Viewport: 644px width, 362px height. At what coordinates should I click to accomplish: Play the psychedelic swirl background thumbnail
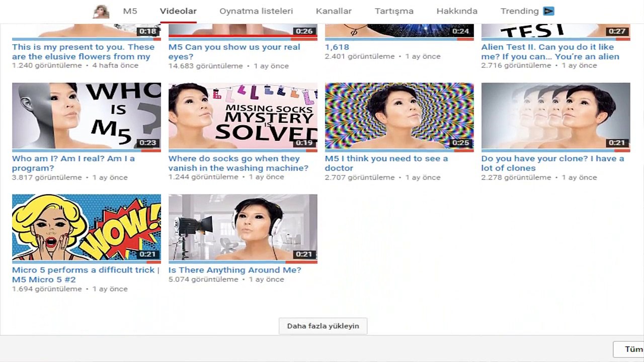(x=399, y=116)
